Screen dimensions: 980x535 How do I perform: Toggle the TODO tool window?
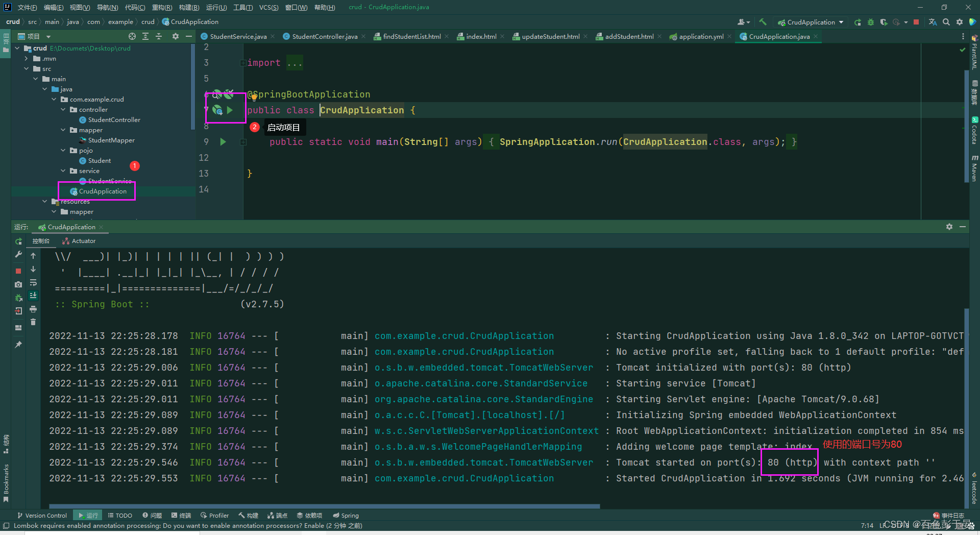coord(120,516)
